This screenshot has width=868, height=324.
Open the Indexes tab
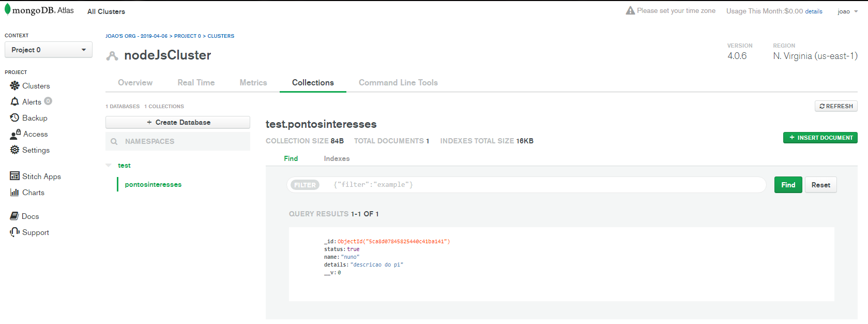tap(337, 158)
